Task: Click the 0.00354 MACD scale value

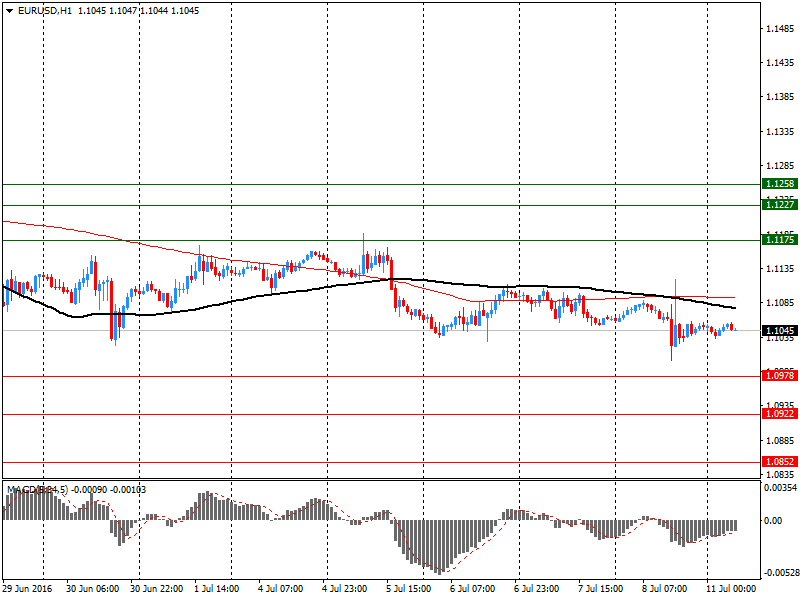Action: click(780, 488)
